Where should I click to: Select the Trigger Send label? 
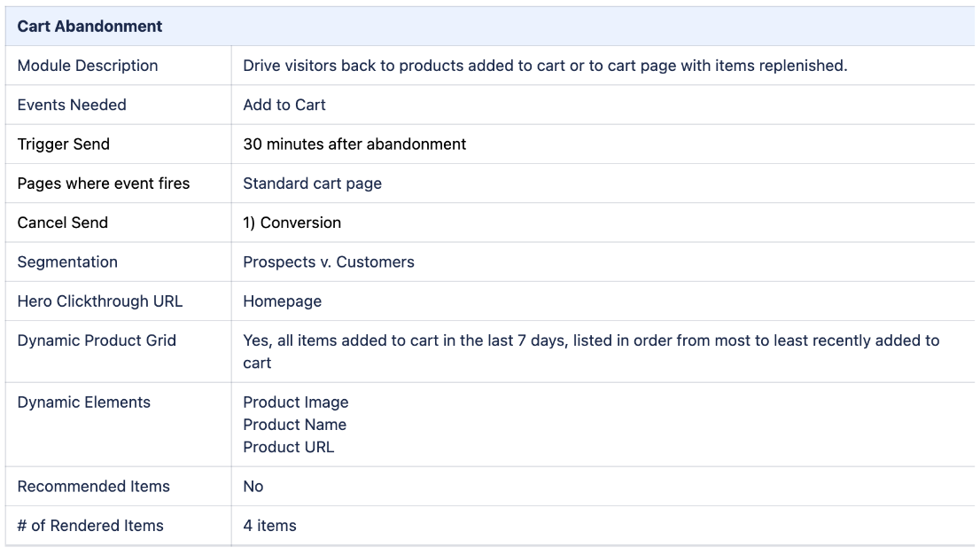coord(64,144)
